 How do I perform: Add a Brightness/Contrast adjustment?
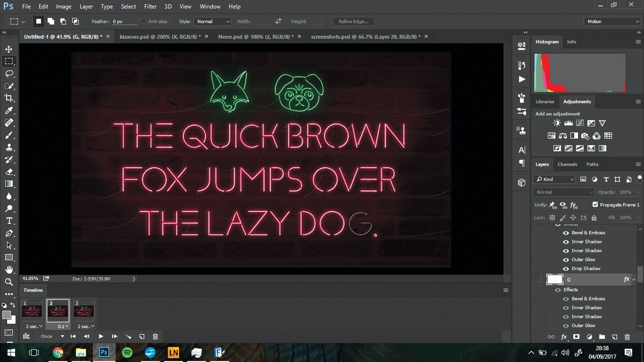pos(557,123)
